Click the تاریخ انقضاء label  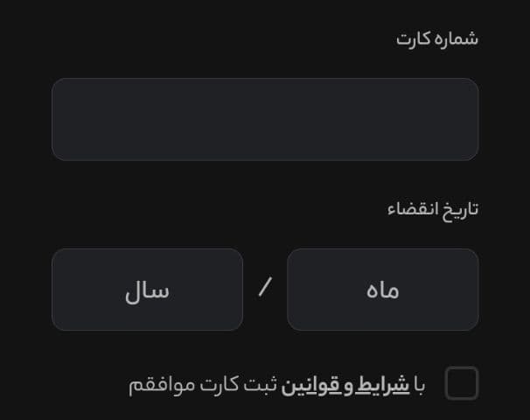coord(433,210)
